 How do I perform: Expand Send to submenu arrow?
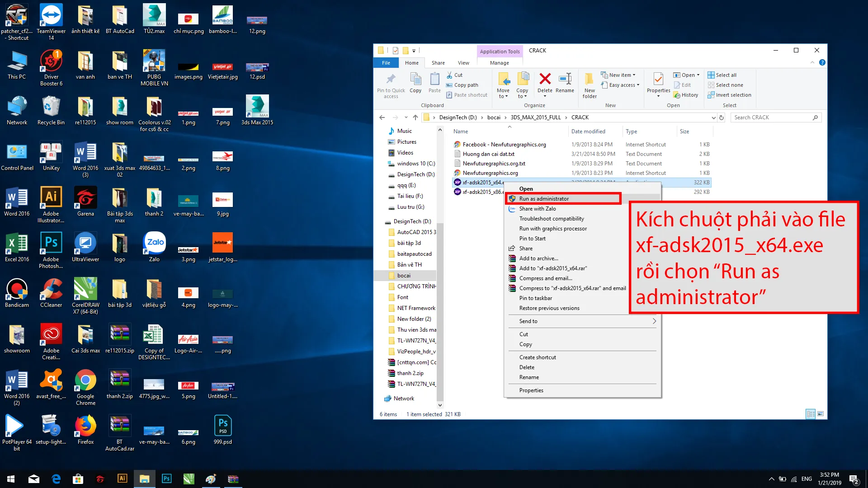[654, 321]
